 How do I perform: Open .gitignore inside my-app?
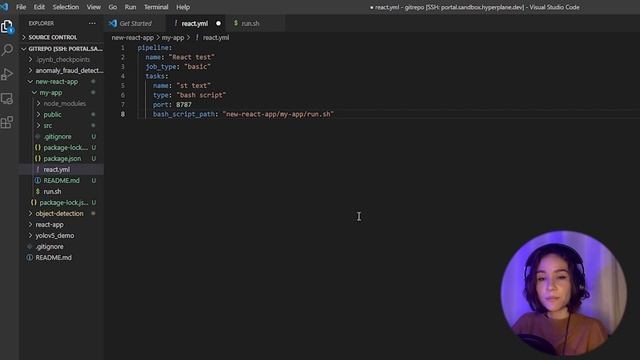click(x=61, y=137)
